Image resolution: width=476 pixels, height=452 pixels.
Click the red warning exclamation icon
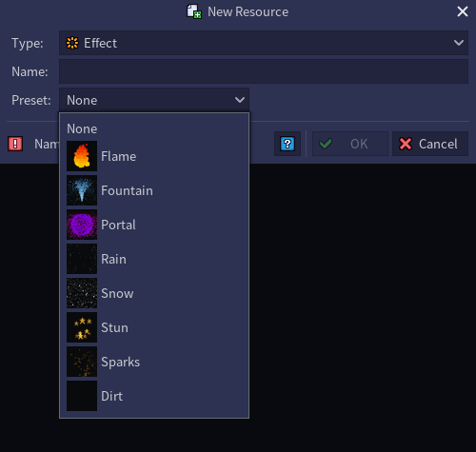point(15,144)
